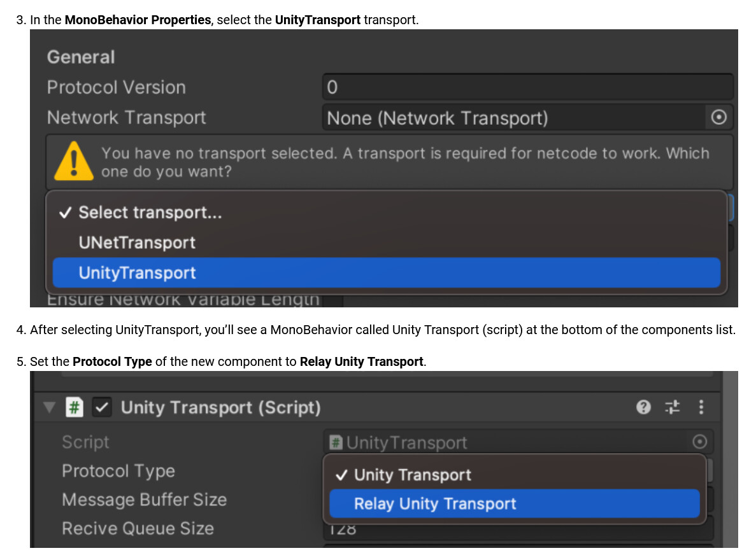Viewport: 756px width, 560px height.
Task: Open the Network Transport object picker icon
Action: [720, 117]
